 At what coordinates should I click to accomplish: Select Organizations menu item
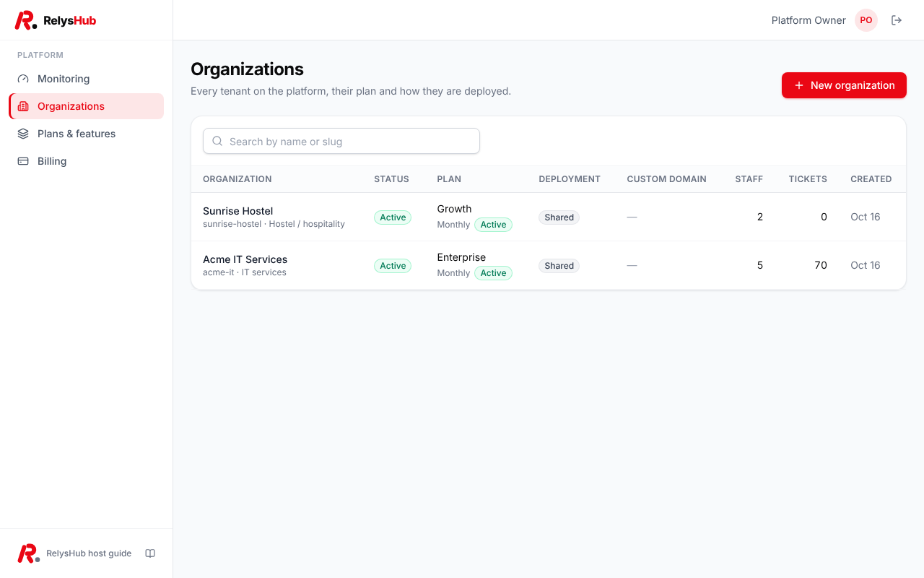(x=87, y=106)
